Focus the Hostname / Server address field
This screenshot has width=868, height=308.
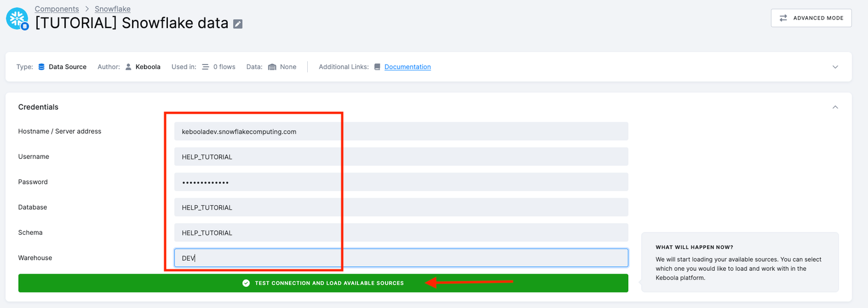point(401,131)
